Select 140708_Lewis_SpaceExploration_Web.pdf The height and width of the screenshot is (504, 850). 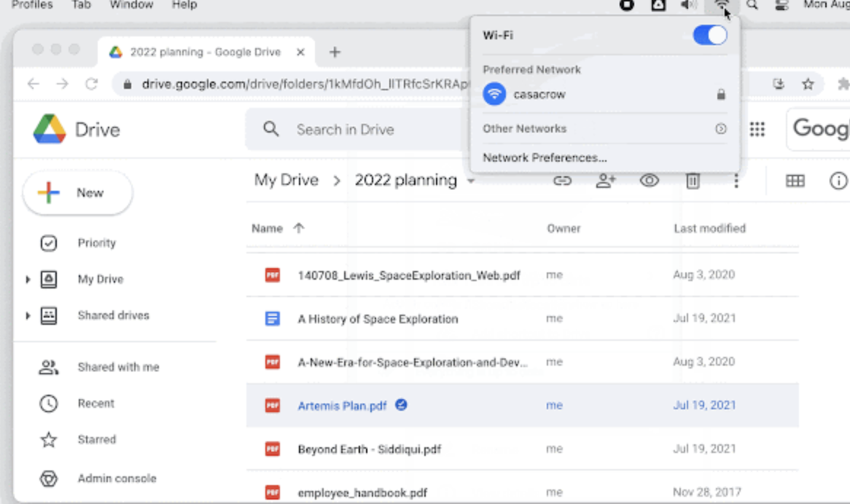(x=523, y=275)
